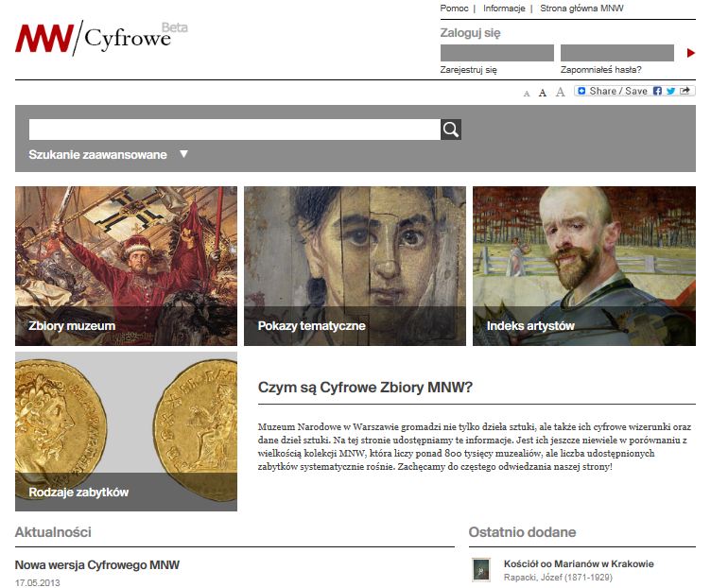
Task: Open the Pokazy tematyczne tile
Action: tap(355, 267)
